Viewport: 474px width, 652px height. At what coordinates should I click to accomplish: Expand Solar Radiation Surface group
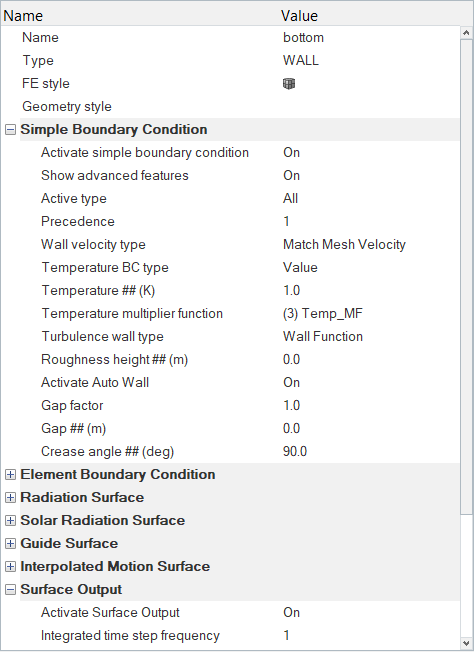pyautogui.click(x=10, y=521)
